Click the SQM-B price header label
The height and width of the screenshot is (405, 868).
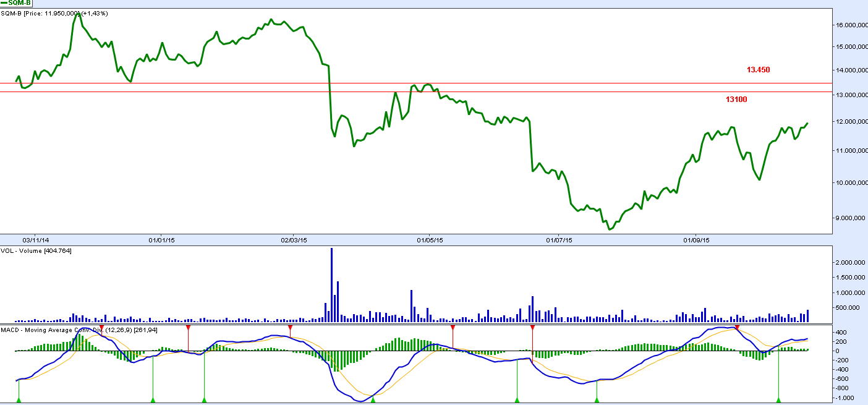coord(56,14)
